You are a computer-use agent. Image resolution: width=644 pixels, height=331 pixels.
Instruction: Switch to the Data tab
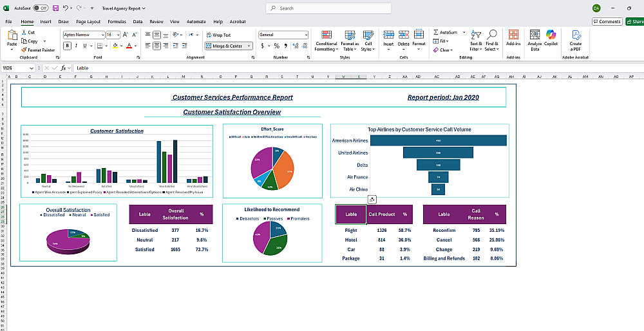138,21
